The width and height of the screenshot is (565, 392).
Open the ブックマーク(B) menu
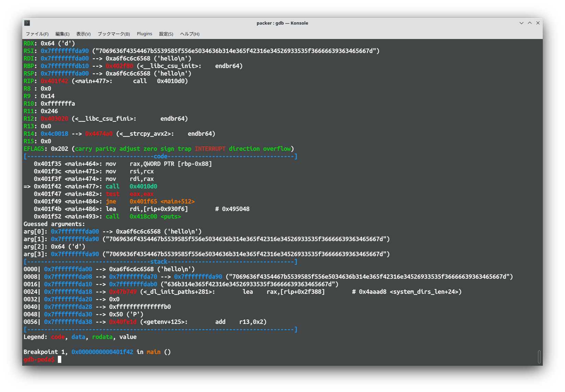(x=114, y=34)
